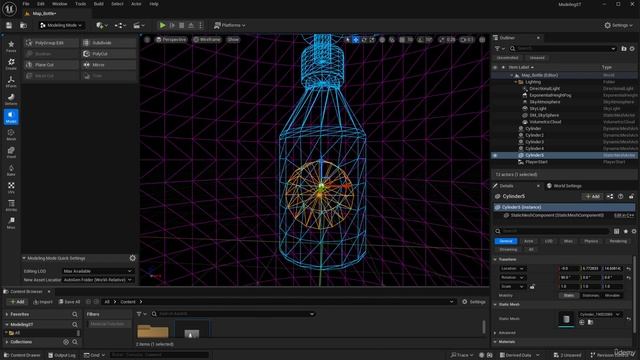Screen dimensions: 640x360
Task: Set Mobility to Movable
Action: (612, 295)
